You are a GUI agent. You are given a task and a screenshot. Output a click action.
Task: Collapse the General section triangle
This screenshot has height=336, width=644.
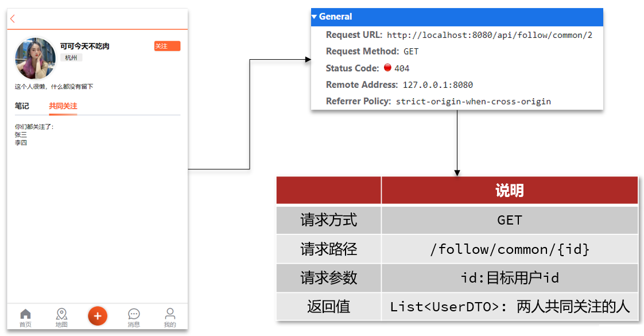click(x=314, y=17)
